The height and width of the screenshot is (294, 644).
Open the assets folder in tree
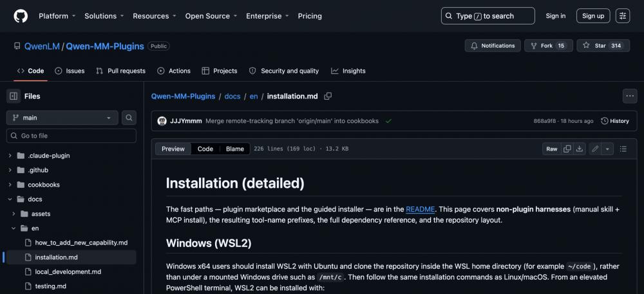41,214
